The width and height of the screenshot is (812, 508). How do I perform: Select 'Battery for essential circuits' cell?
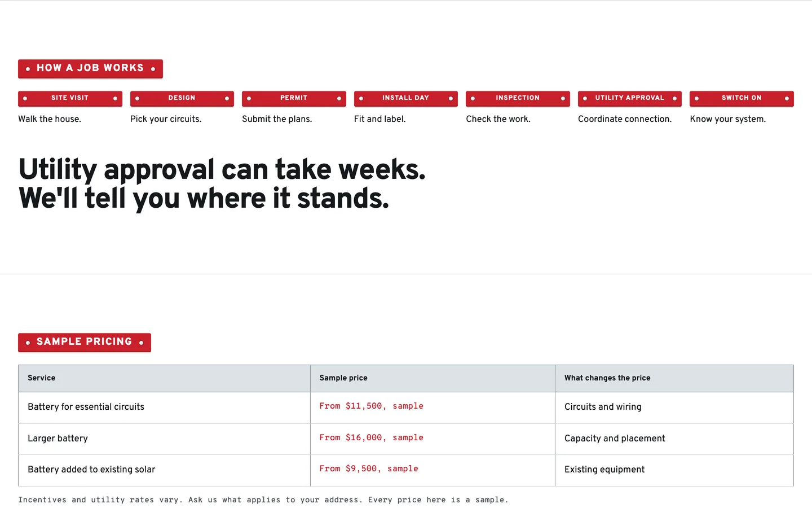click(x=164, y=408)
